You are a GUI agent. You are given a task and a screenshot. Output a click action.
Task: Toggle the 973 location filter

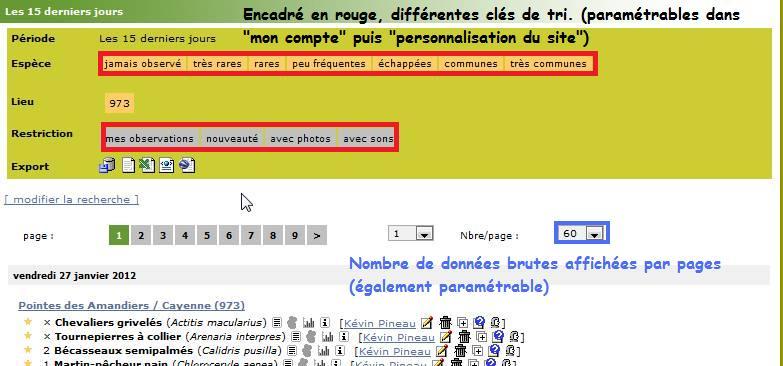coord(119,103)
